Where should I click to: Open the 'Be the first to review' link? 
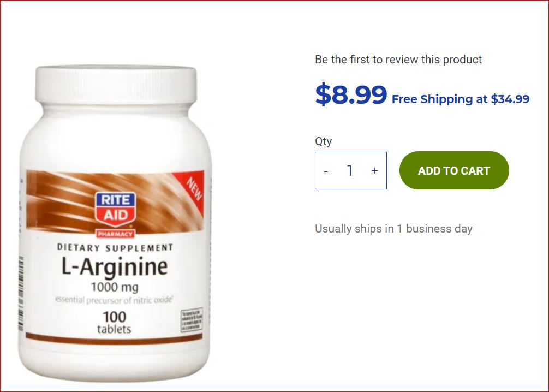tap(398, 60)
